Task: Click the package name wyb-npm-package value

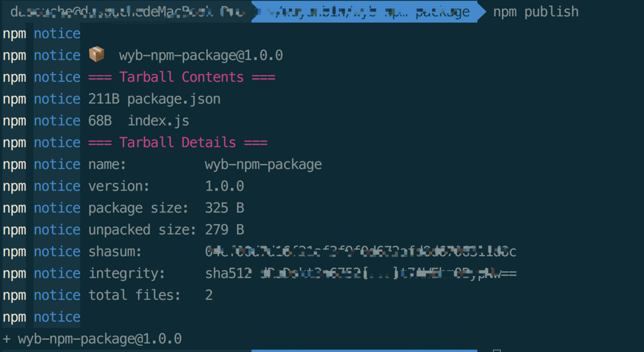Action: (263, 165)
